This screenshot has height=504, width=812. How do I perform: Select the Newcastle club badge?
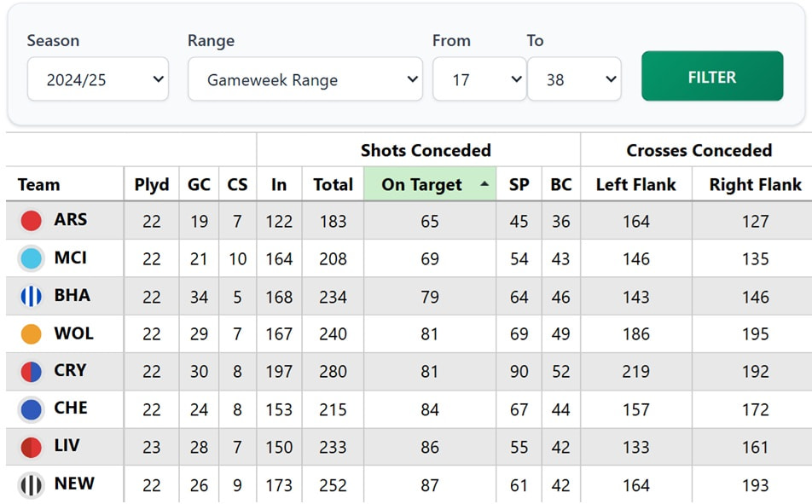[x=32, y=484]
